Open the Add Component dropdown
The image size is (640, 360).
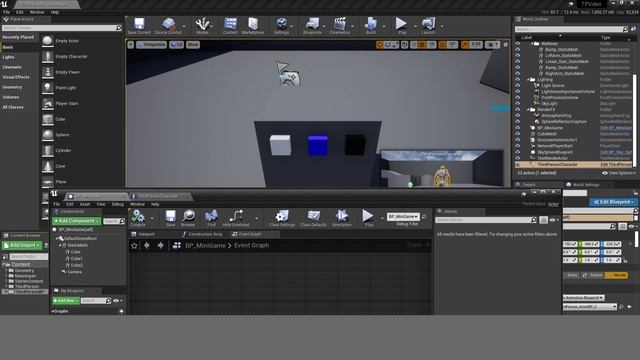point(76,221)
